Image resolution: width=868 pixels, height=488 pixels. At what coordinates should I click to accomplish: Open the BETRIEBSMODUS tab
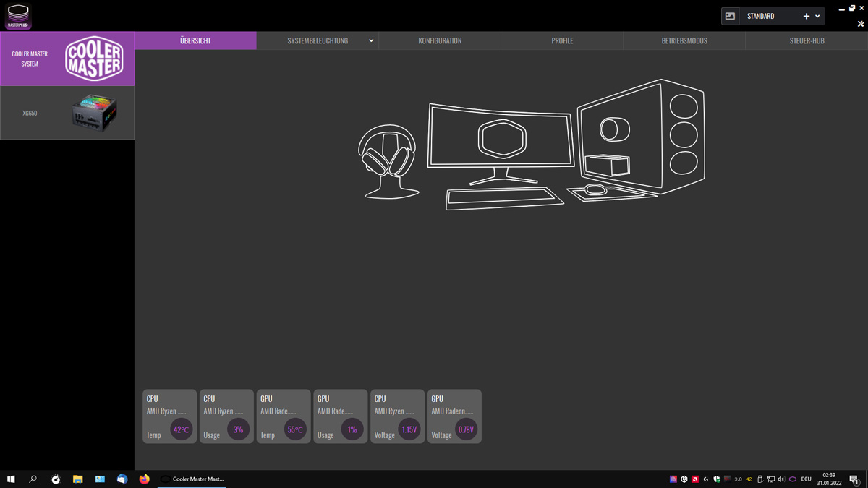[x=684, y=40]
